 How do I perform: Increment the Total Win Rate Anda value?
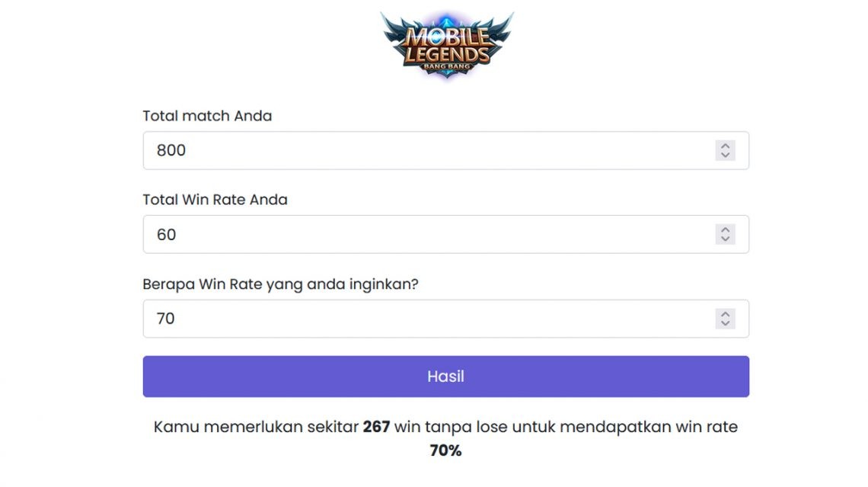point(726,229)
